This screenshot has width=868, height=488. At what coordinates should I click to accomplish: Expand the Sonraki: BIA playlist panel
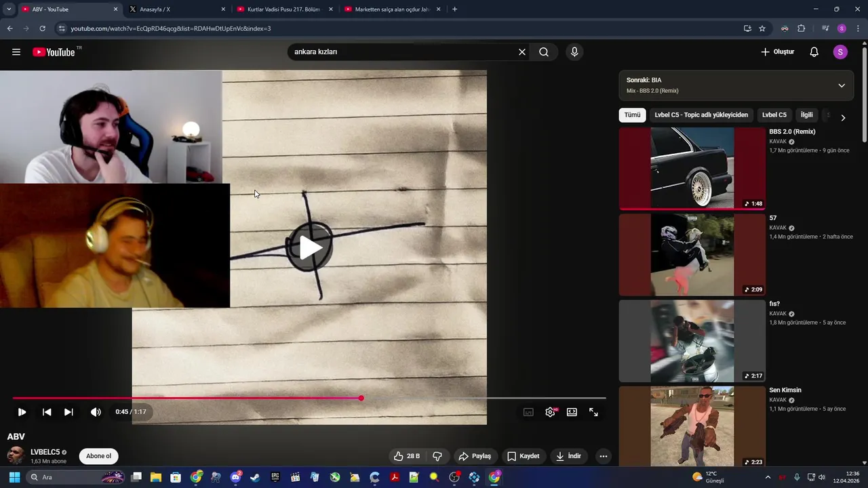pos(842,85)
